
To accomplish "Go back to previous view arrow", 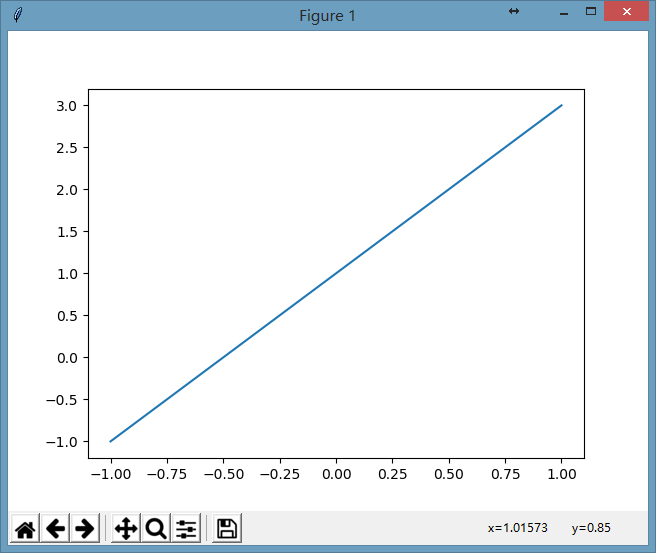I will (55, 529).
